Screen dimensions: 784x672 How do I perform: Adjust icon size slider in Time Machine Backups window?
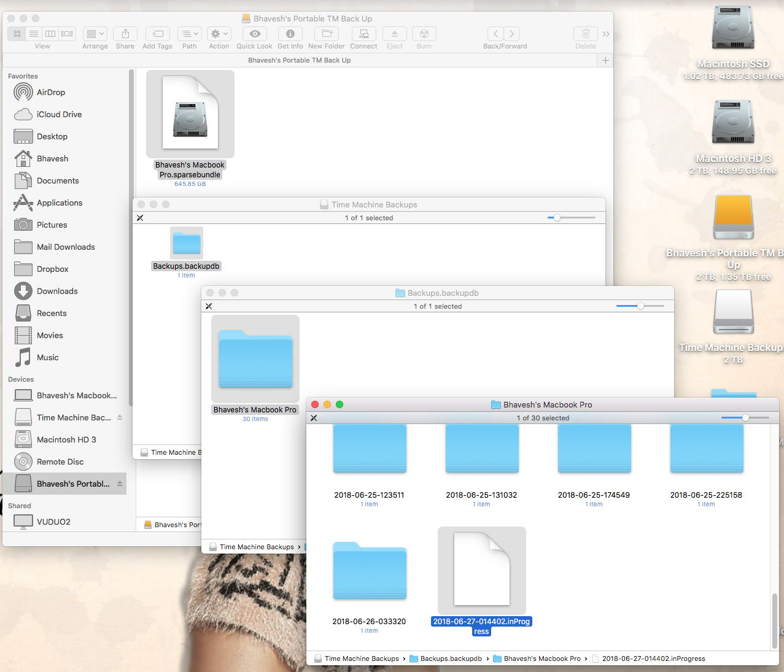click(557, 218)
